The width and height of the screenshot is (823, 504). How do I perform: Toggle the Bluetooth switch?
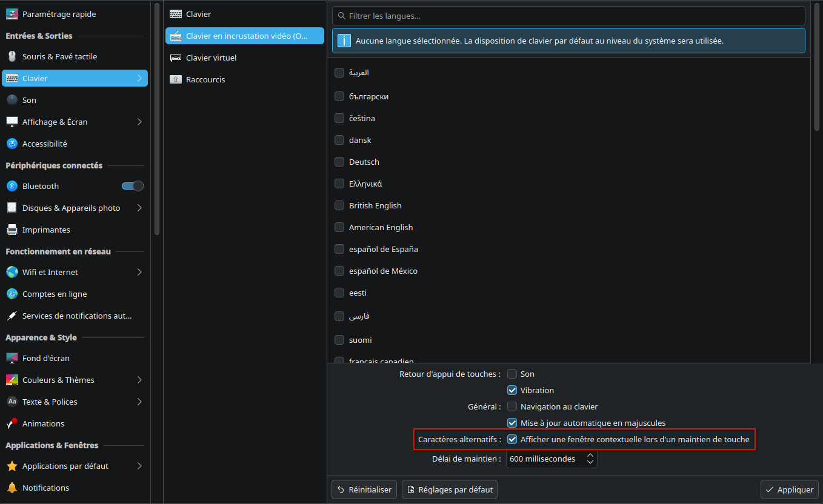click(x=133, y=186)
